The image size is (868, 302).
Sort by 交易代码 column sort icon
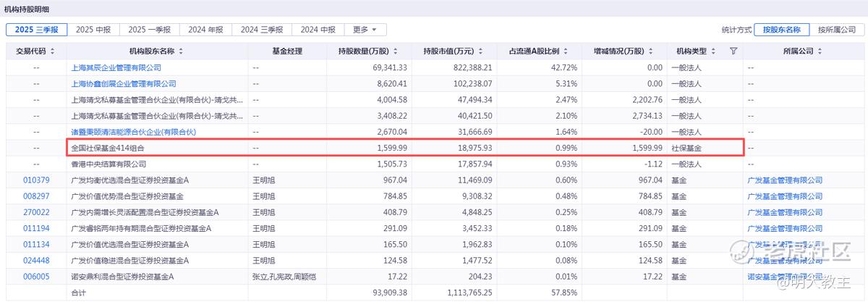coord(52,51)
